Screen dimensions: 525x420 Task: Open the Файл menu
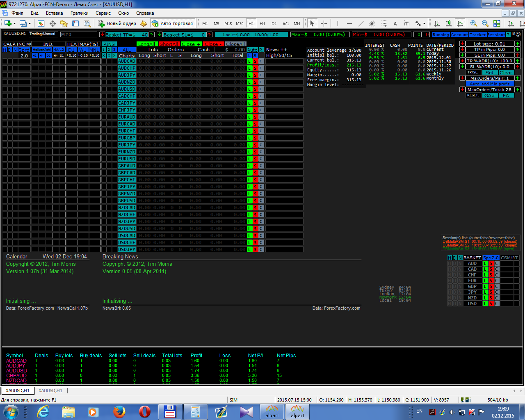[17, 13]
